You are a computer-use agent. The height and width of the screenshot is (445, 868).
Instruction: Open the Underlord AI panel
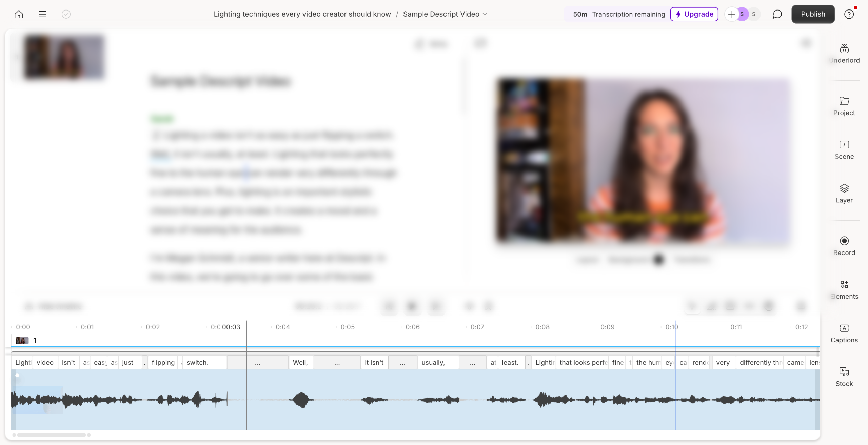[844, 53]
